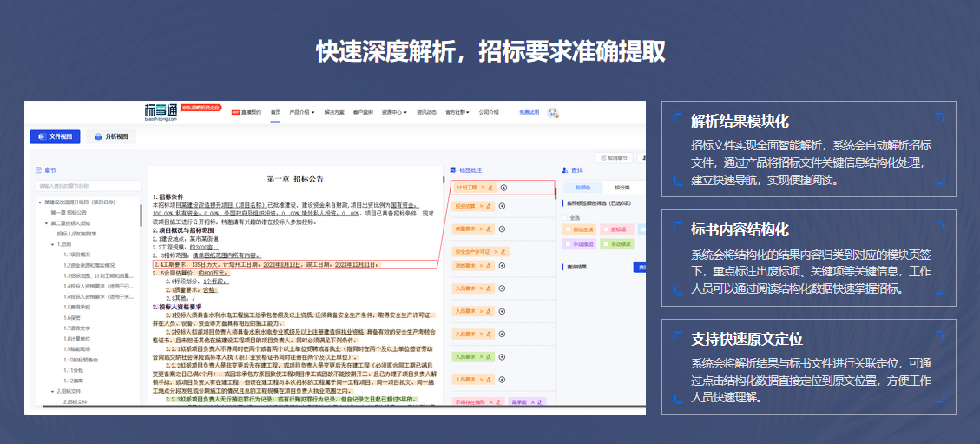980x444 pixels.
Task: Click the 查找 panel header icon
Action: point(566,170)
